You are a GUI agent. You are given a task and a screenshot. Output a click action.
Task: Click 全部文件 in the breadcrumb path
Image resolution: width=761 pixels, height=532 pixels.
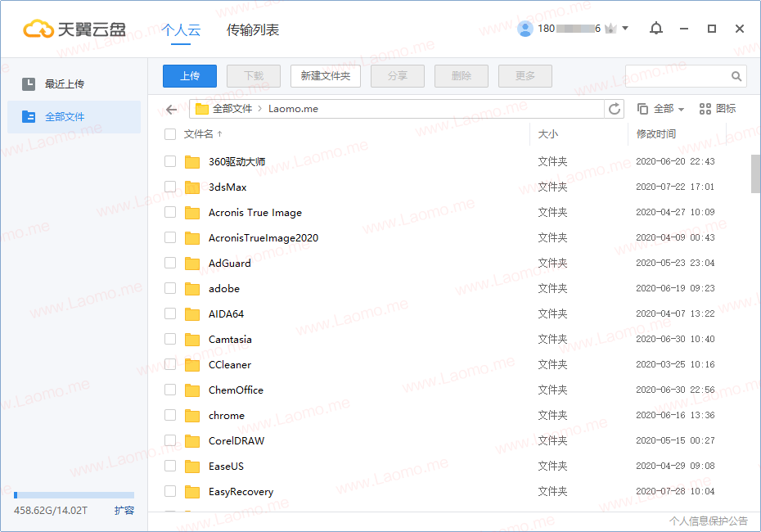[x=232, y=109]
